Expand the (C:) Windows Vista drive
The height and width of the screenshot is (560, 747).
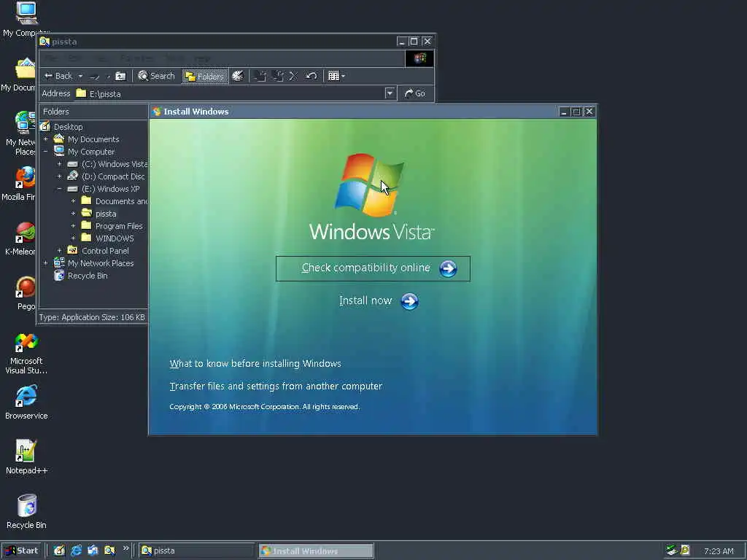pos(60,164)
